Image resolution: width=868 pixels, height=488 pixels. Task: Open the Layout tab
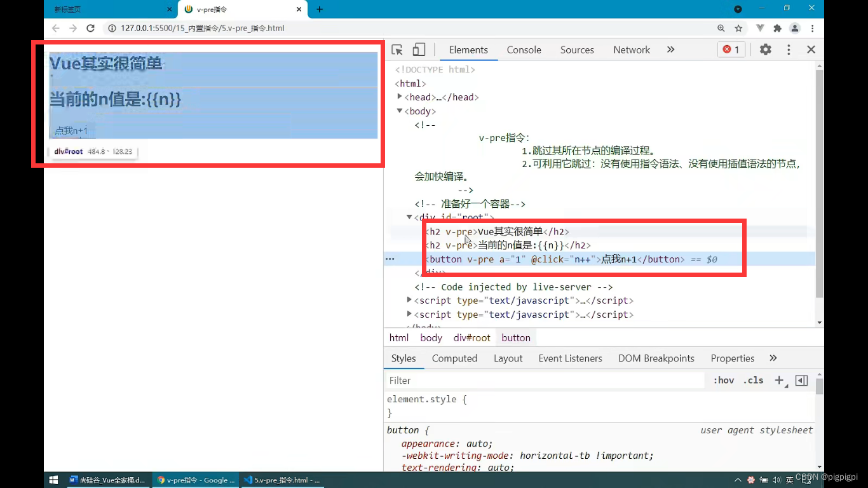(x=508, y=358)
